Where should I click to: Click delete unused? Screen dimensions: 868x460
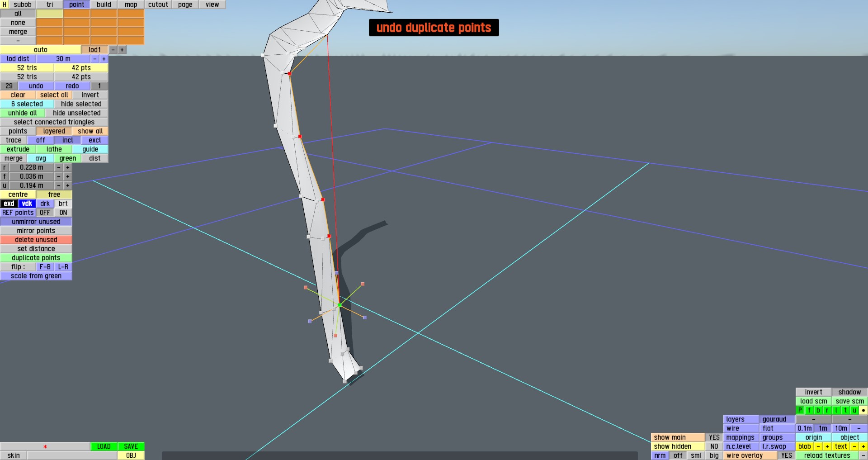(x=36, y=240)
